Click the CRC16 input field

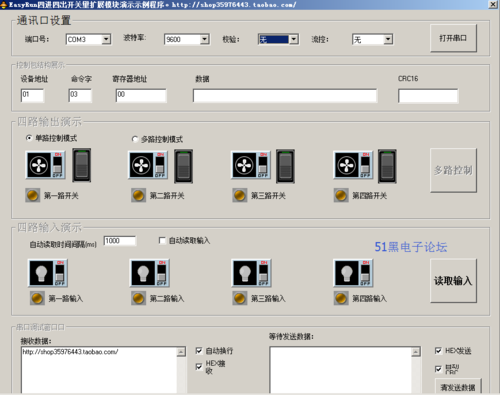(x=428, y=96)
